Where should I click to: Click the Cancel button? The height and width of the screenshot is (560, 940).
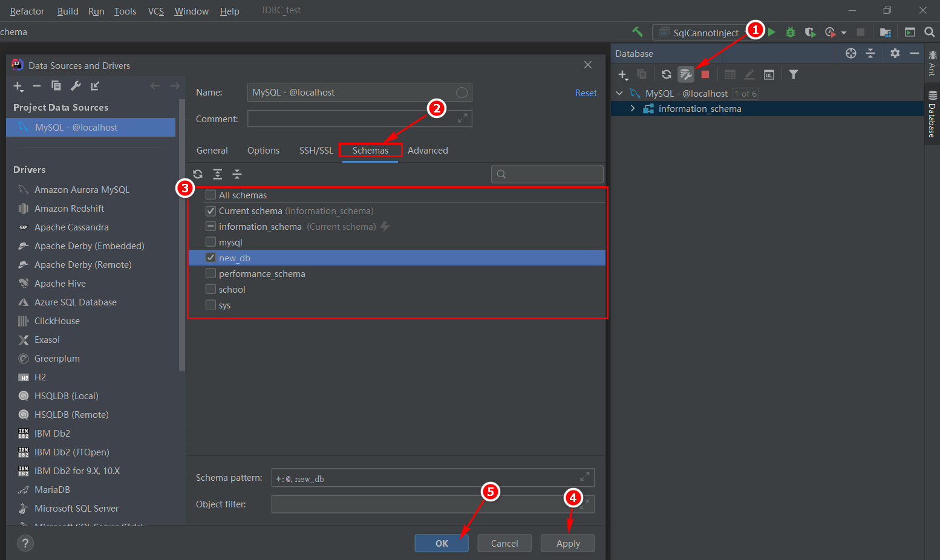[x=504, y=543]
